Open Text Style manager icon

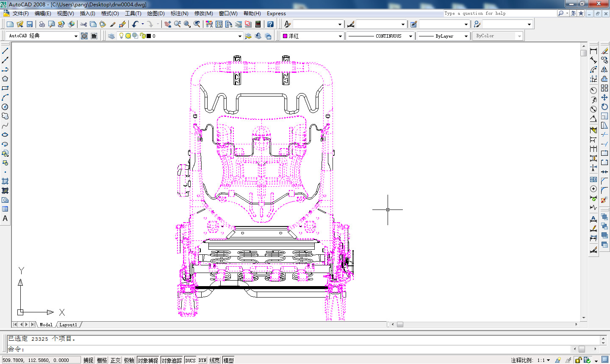(288, 24)
